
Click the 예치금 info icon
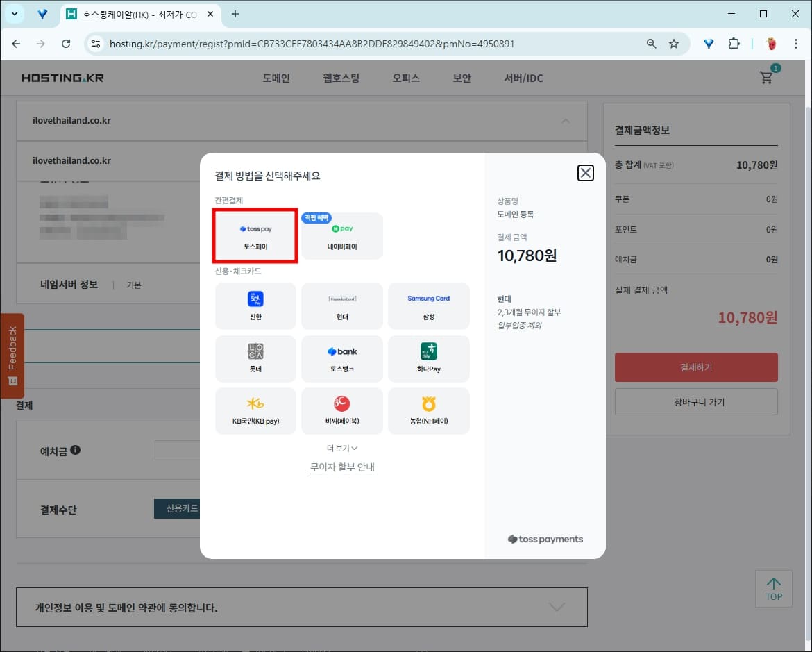[75, 450]
